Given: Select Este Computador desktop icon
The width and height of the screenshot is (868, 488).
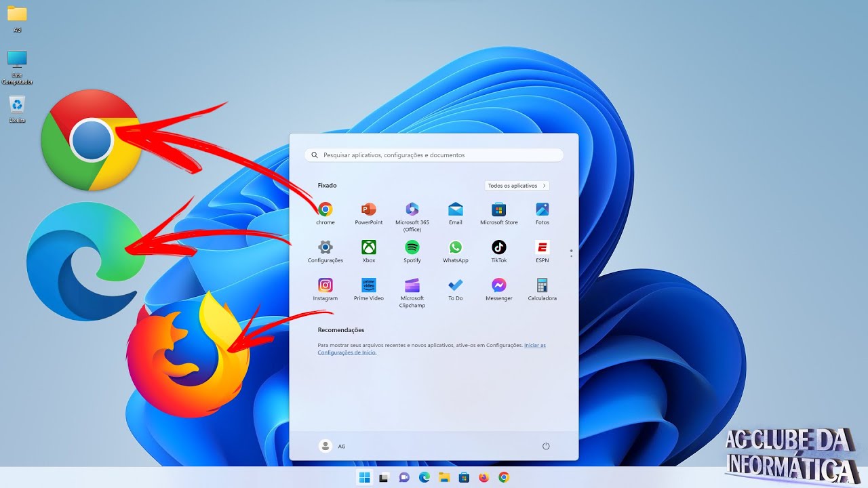Looking at the screenshot, I should pyautogui.click(x=17, y=67).
